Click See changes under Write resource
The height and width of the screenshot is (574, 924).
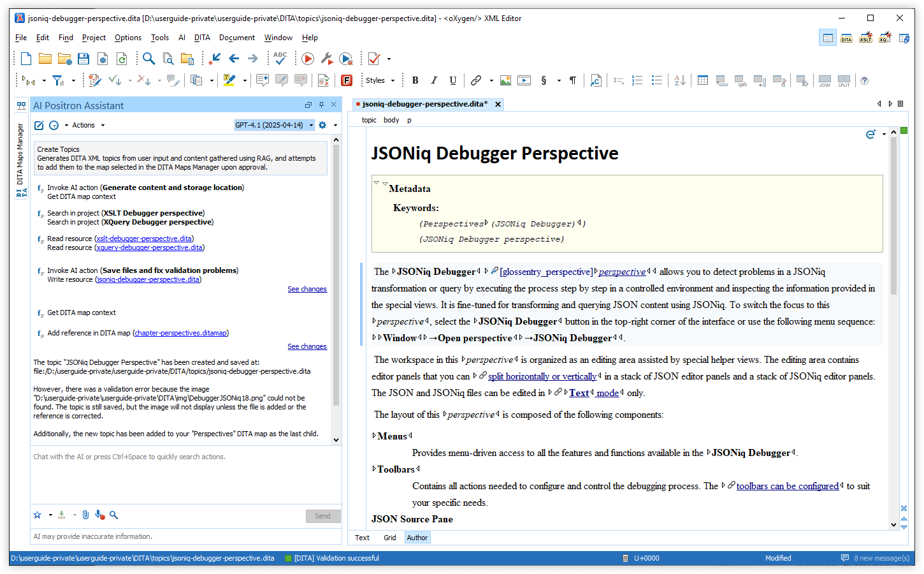point(307,289)
